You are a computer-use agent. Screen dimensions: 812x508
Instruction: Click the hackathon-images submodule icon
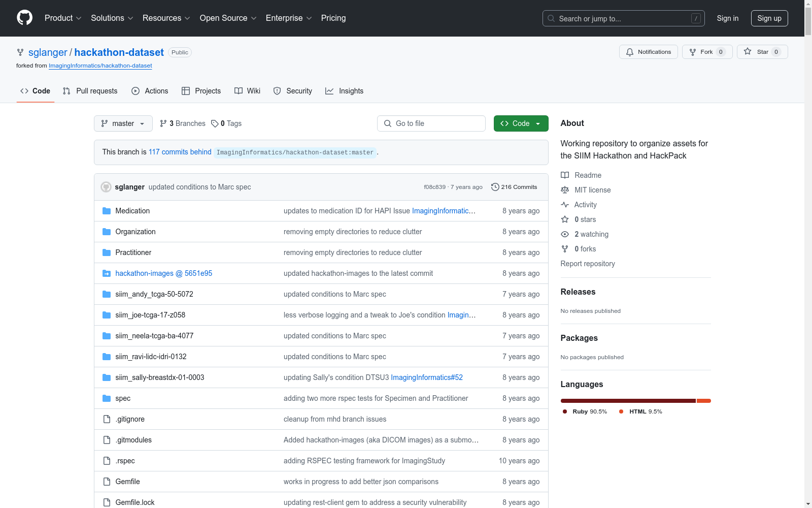point(107,273)
